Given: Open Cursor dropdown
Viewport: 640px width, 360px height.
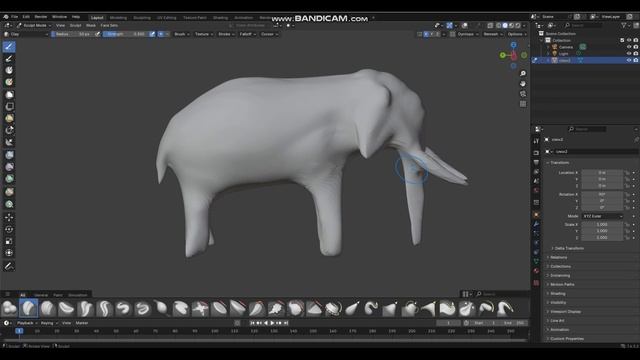Looking at the screenshot, I should point(269,34).
